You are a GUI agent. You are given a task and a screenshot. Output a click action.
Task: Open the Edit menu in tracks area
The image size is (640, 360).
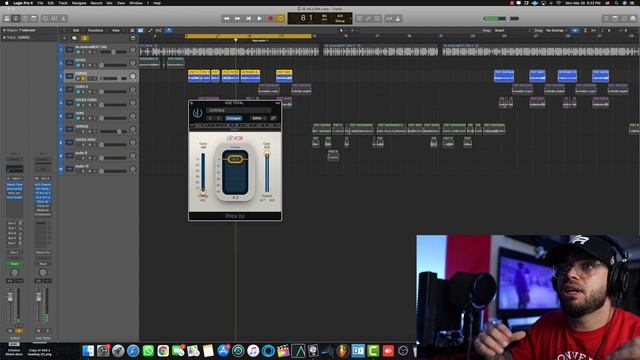[76, 30]
